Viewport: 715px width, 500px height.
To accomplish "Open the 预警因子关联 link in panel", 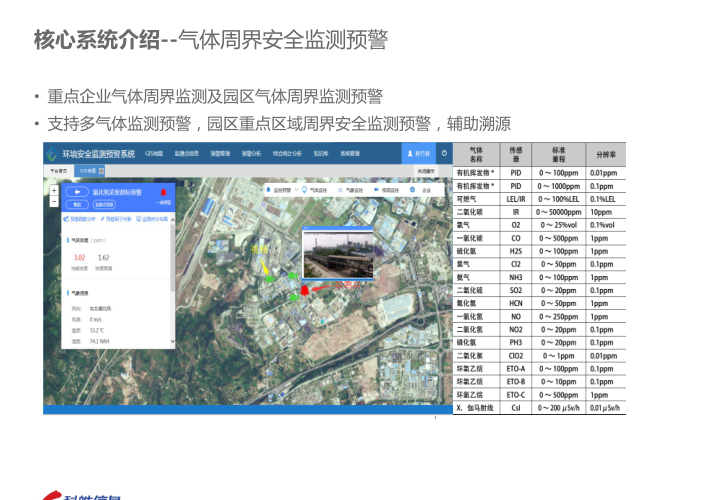I will (118, 218).
